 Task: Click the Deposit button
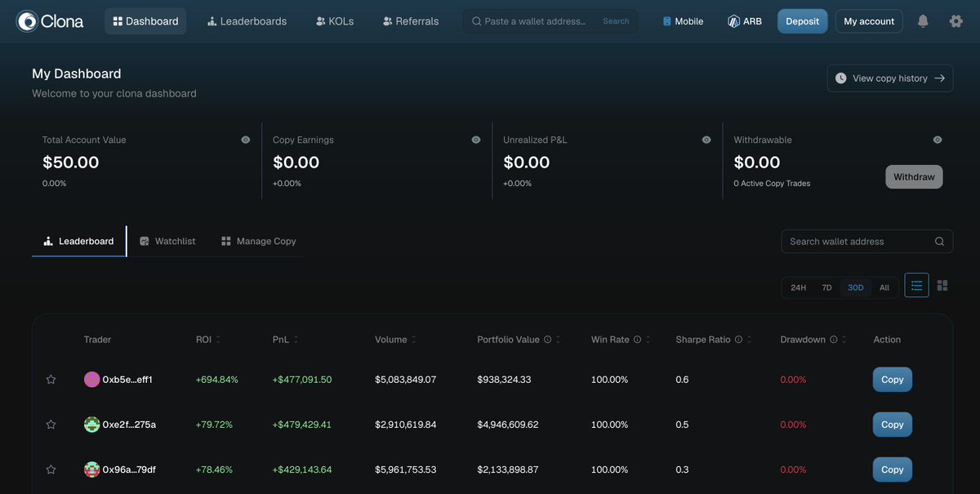pyautogui.click(x=802, y=21)
